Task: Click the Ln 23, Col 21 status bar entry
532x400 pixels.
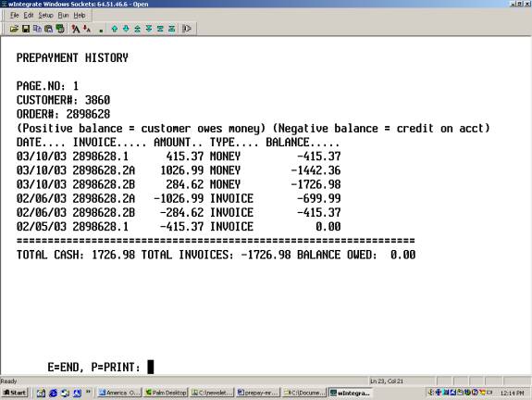Action: [x=387, y=381]
